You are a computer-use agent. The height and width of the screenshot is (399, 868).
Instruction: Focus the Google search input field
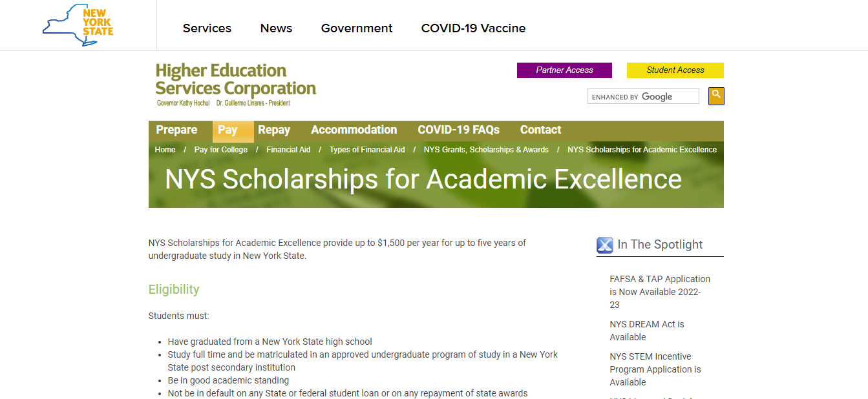coord(643,97)
